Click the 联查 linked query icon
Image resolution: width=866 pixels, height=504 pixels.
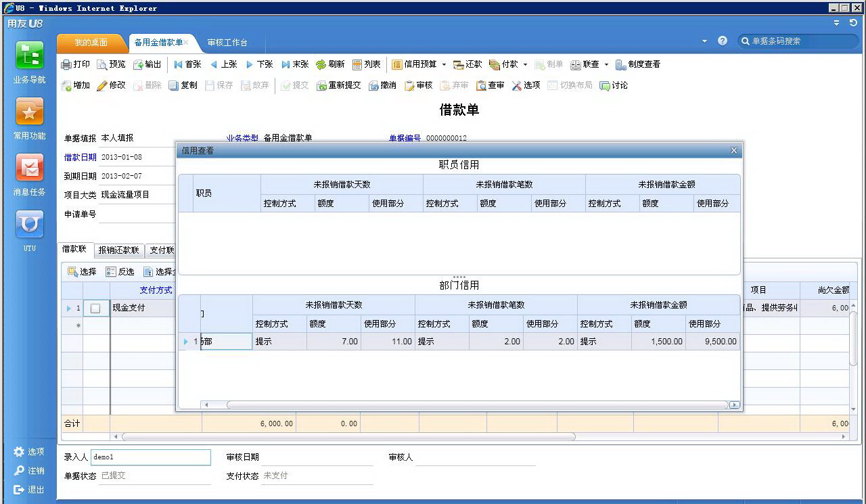pos(576,65)
